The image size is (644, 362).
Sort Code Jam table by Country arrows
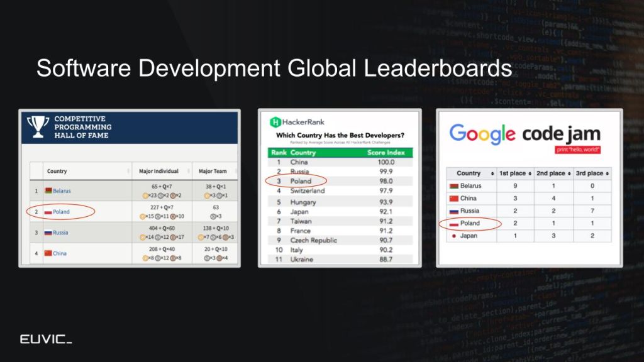[492, 173]
